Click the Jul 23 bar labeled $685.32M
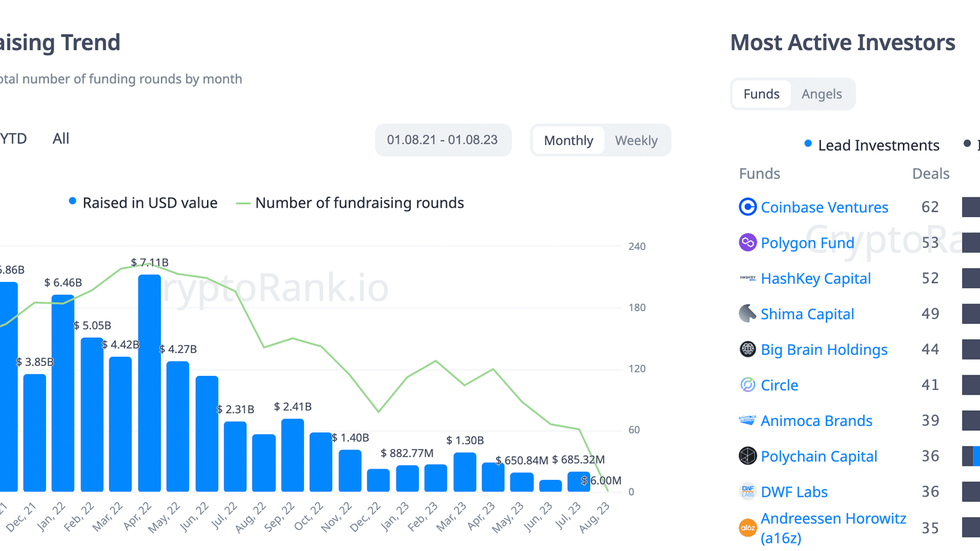 [x=579, y=482]
